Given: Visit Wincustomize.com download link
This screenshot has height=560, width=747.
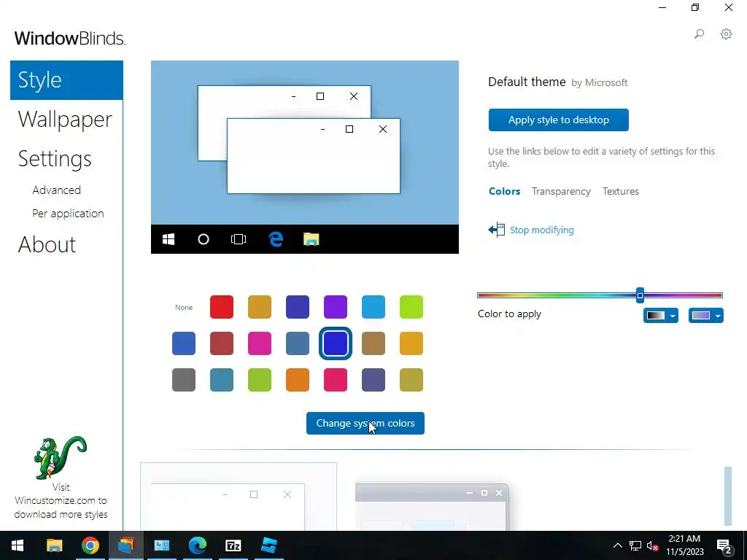Looking at the screenshot, I should 61,500.
